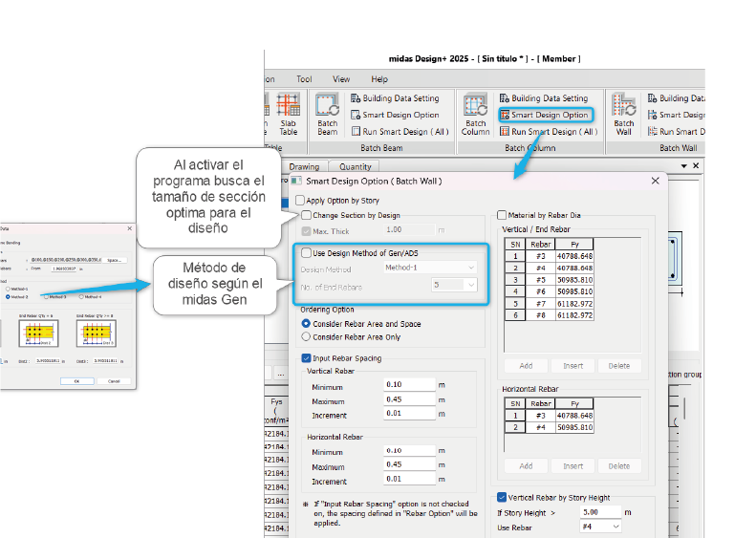Click the Batch Beam icon
Viewport: 756px width, 538px height.
(328, 114)
